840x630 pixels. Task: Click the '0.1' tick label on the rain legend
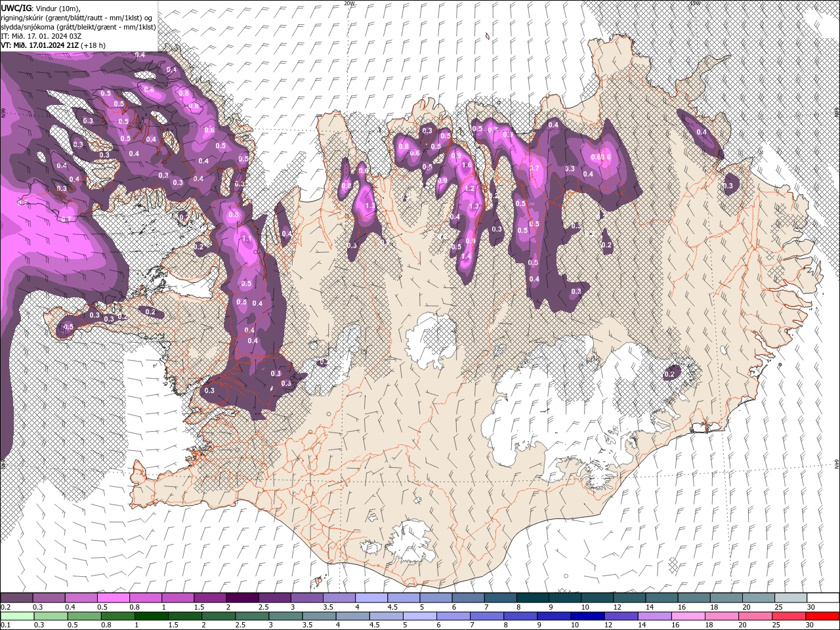[6, 625]
